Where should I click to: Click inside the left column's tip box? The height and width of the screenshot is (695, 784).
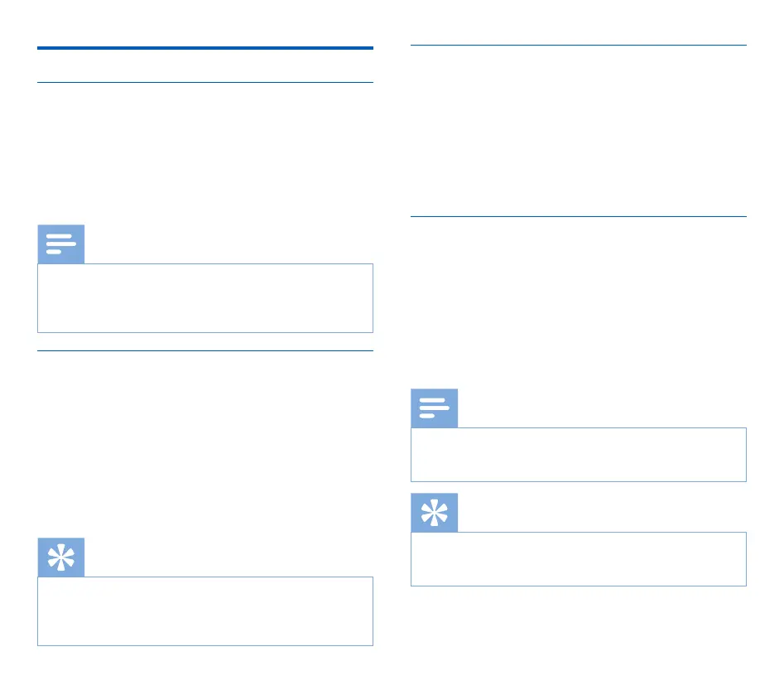tap(204, 611)
